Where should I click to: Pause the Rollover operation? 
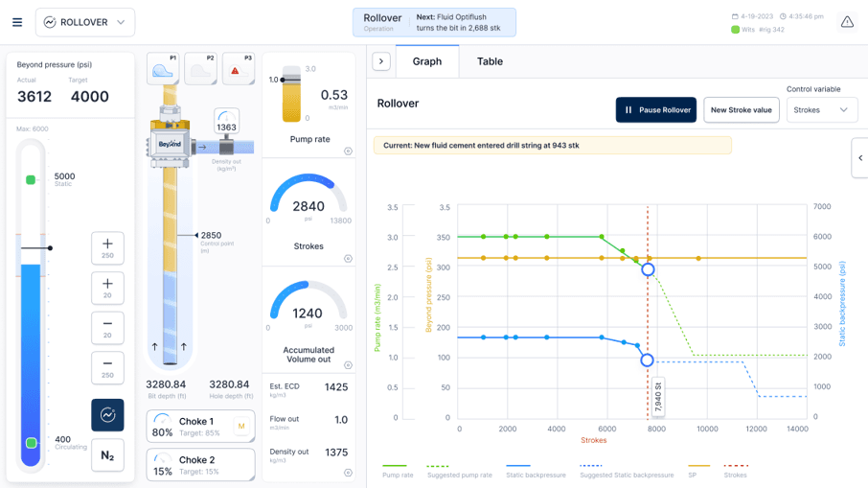point(655,110)
